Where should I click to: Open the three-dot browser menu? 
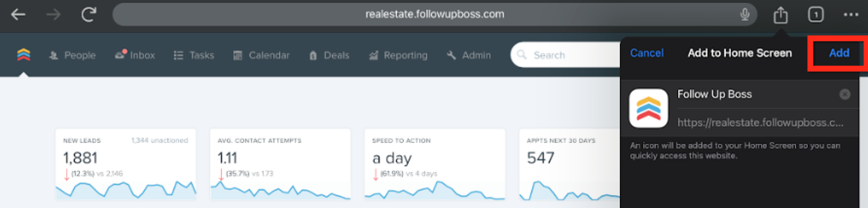[x=850, y=15]
